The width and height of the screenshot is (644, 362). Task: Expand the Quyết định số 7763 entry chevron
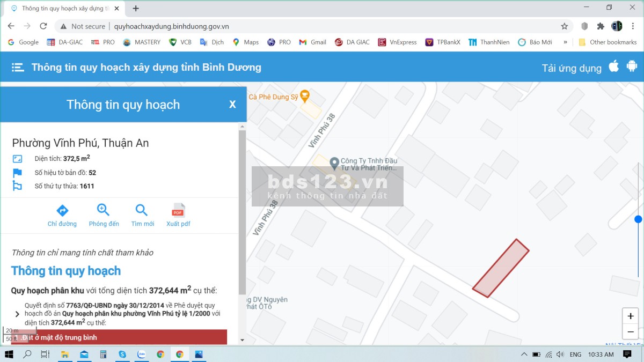(17, 314)
